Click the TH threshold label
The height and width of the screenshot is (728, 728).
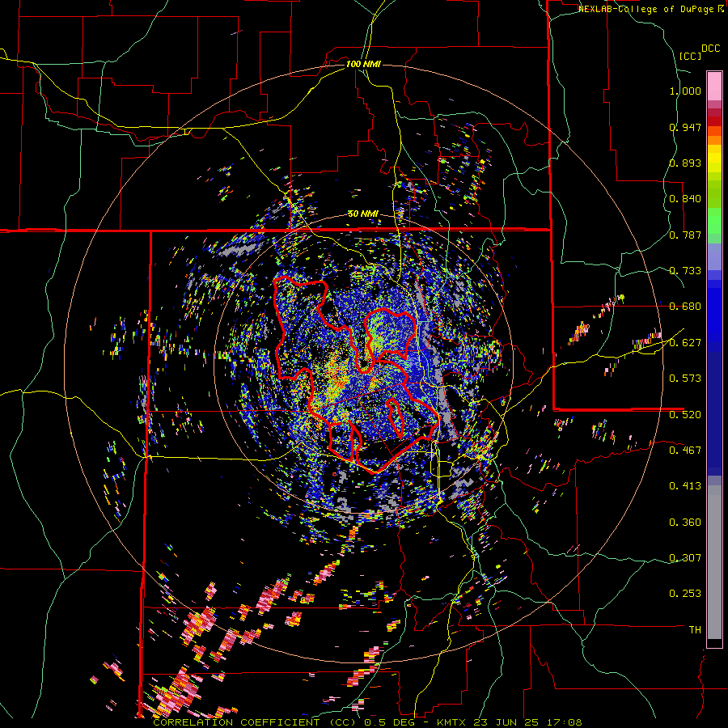[695, 630]
